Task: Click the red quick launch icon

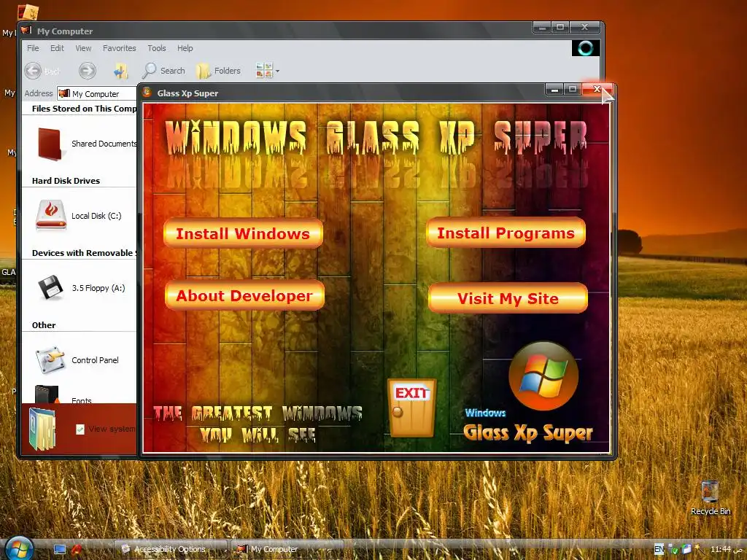Action: (77, 550)
